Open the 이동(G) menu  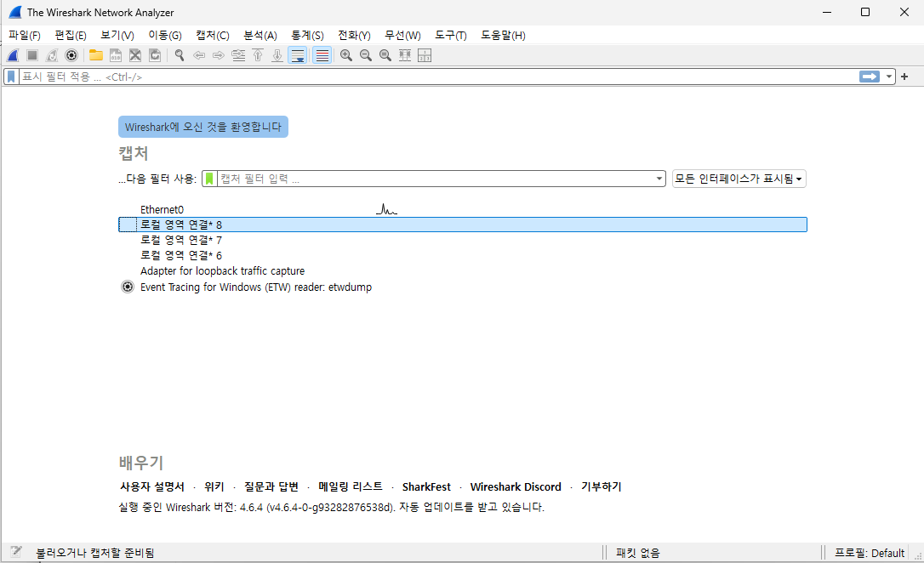point(165,36)
